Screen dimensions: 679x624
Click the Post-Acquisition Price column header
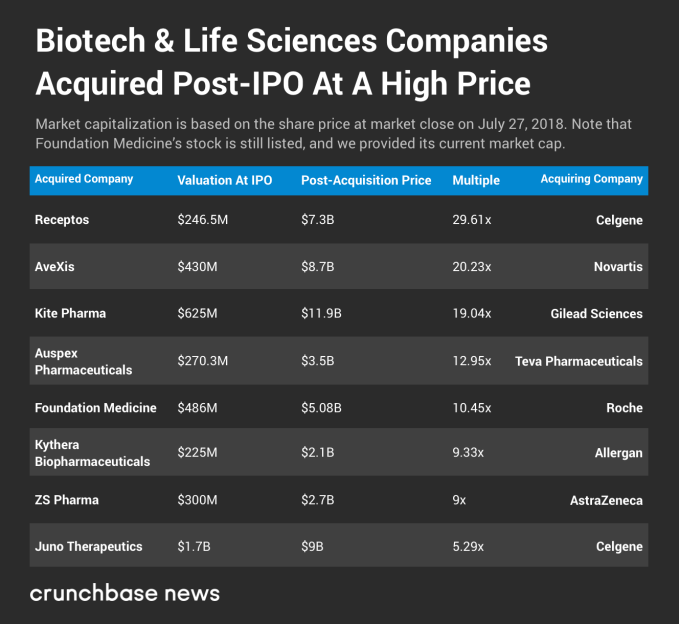click(x=366, y=180)
